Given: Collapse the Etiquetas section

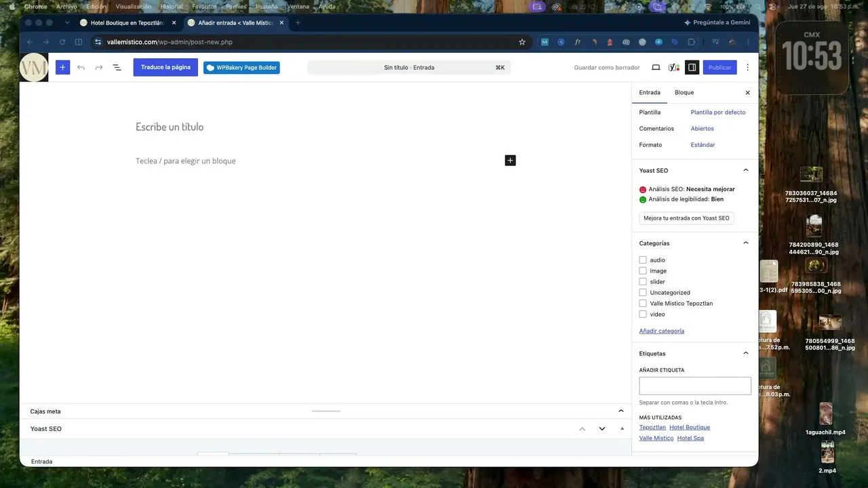Looking at the screenshot, I should coord(746,353).
